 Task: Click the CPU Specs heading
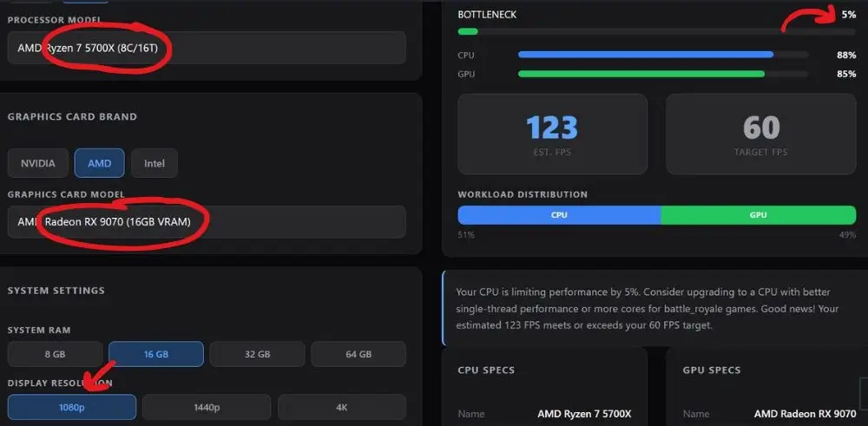coord(487,370)
